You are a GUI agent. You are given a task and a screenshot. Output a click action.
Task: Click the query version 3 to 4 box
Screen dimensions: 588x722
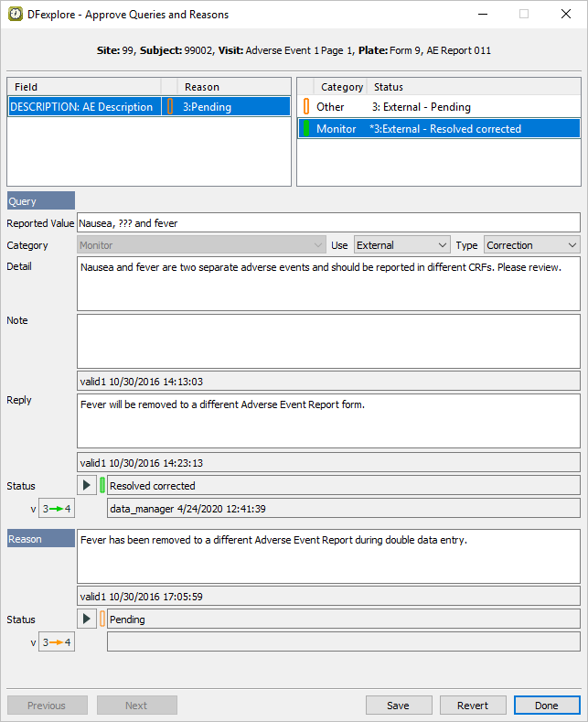click(57, 508)
